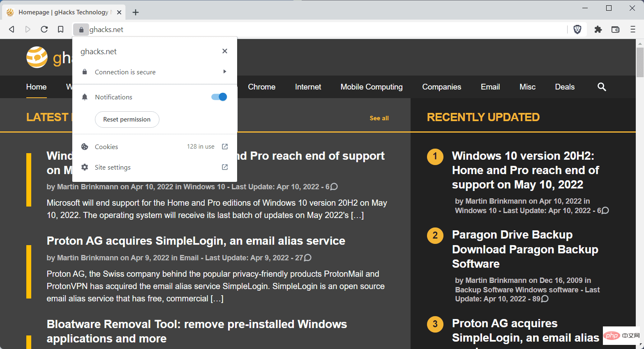The image size is (644, 349).
Task: Click the Email category link under Proton article
Action: (x=189, y=258)
